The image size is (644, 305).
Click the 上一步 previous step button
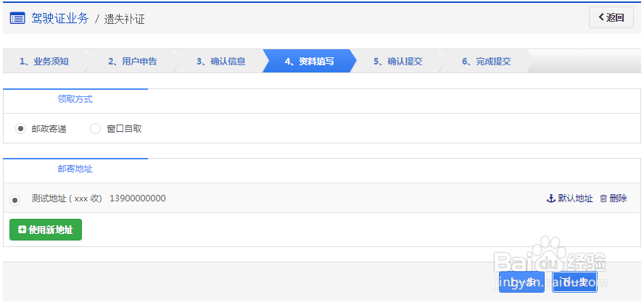pyautogui.click(x=521, y=282)
